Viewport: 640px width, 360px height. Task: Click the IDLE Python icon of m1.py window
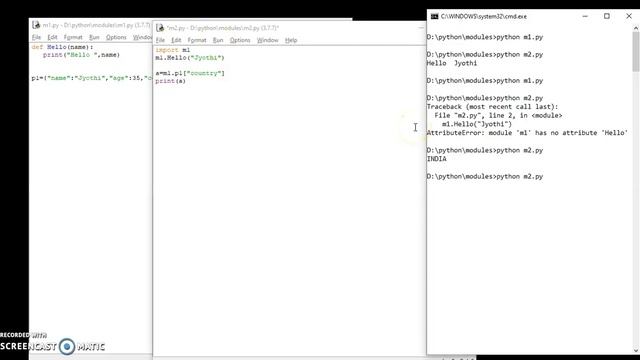36,25
